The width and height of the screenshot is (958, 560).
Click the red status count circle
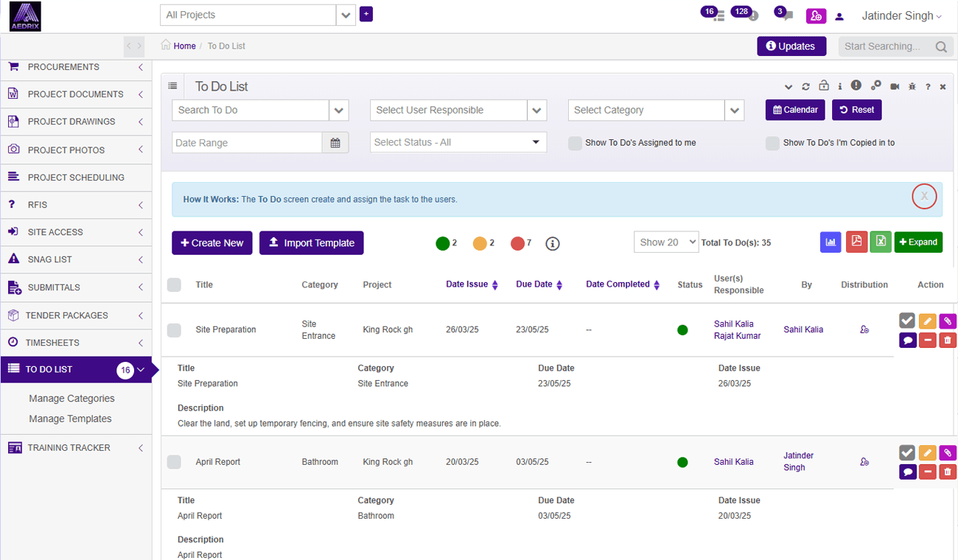point(517,243)
